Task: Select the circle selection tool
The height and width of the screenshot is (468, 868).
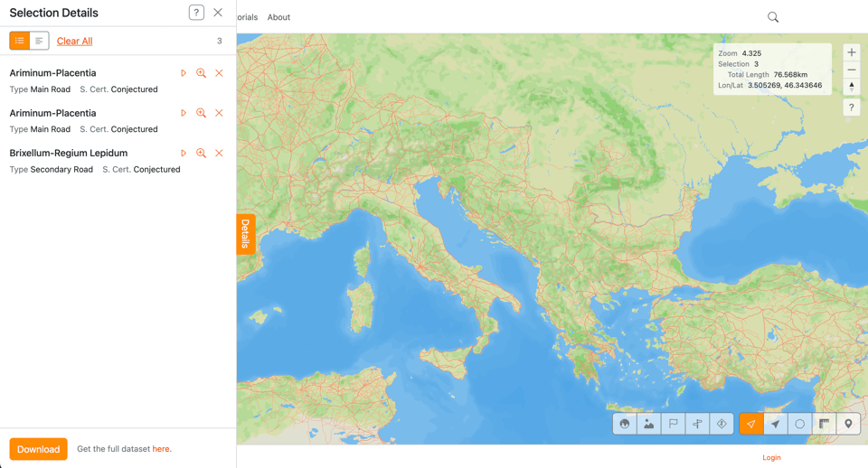Action: click(800, 424)
